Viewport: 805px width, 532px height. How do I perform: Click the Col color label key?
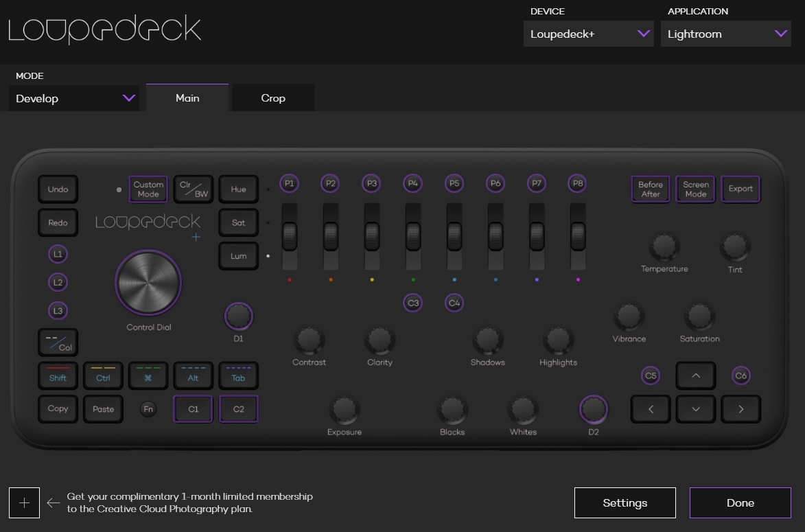point(58,343)
